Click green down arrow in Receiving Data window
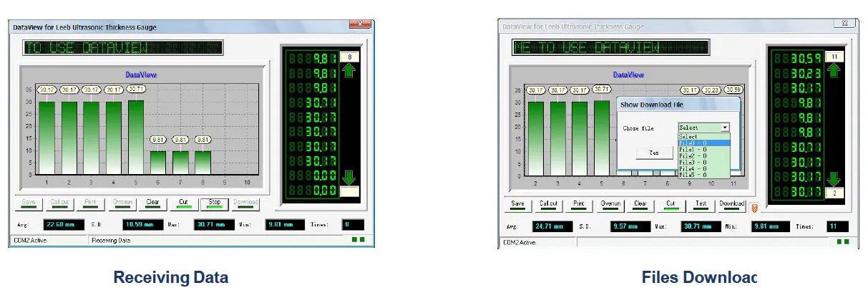Screen dimensions: 868x303 [349, 177]
